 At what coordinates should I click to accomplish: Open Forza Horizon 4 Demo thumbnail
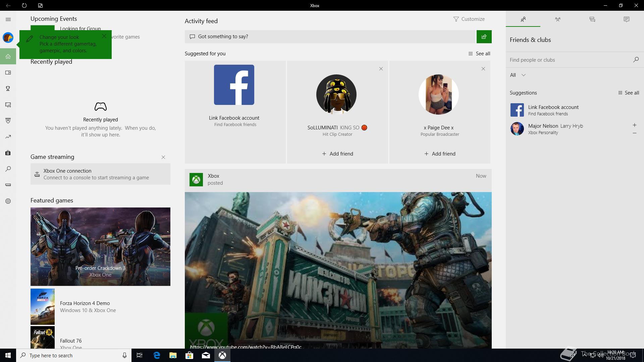[x=43, y=307]
